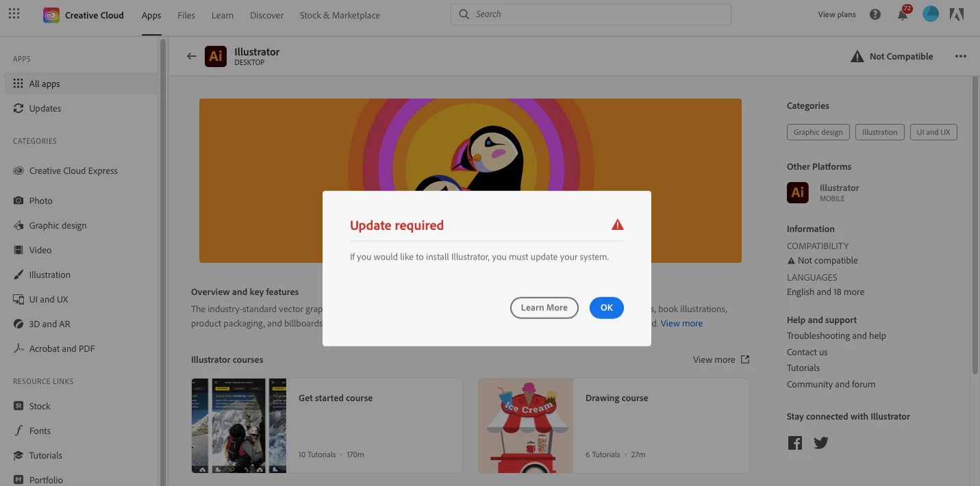Click the external link icon beside View more
The image size is (980, 486).
coord(745,359)
